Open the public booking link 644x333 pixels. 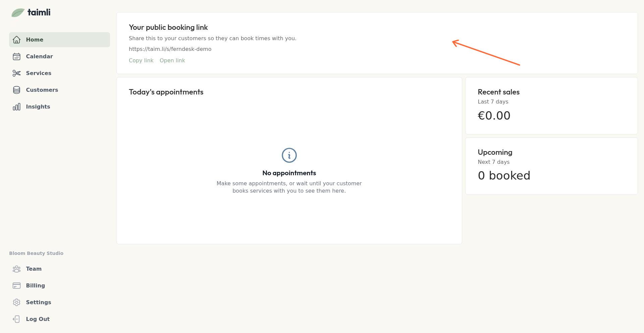tap(172, 61)
